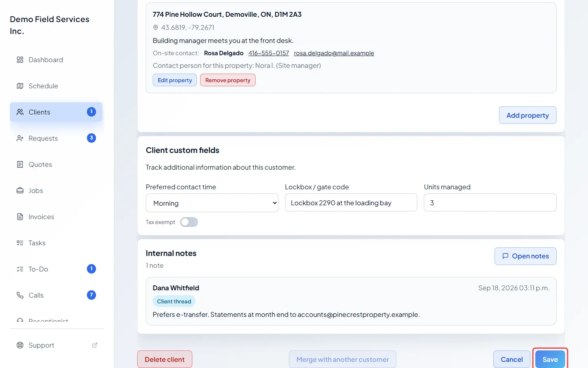Open the 416-555-0157 phone link
The height and width of the screenshot is (368, 588).
pyautogui.click(x=269, y=53)
